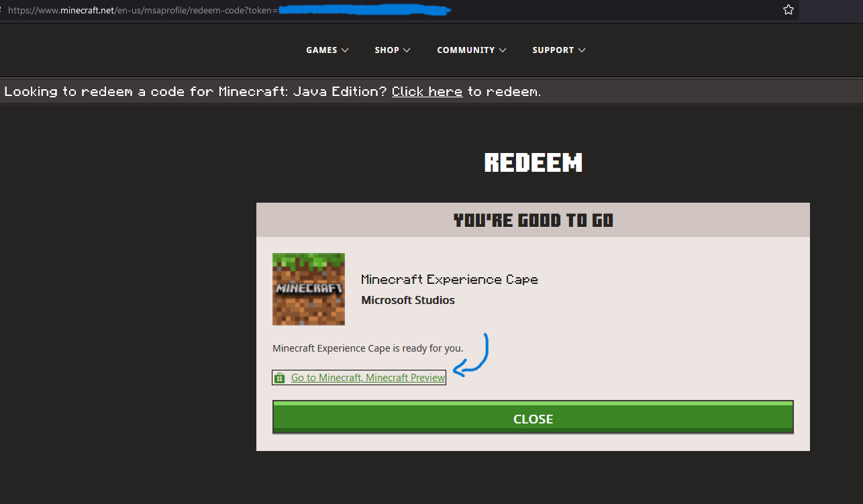Click the 'You're good to go' heading
The height and width of the screenshot is (504, 863).
tap(533, 220)
